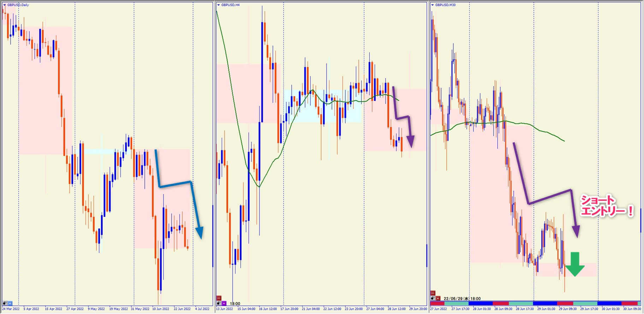Screen dimensions: 644x314
Task: Click the purple square button in H4 chart
Action: coord(224,303)
